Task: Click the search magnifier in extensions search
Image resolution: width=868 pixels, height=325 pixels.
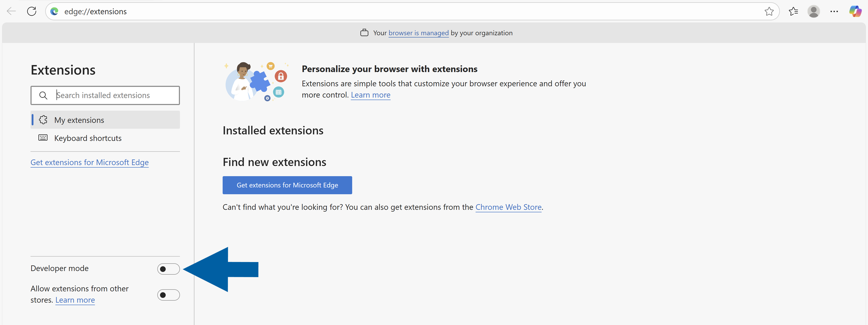Action: (x=43, y=95)
